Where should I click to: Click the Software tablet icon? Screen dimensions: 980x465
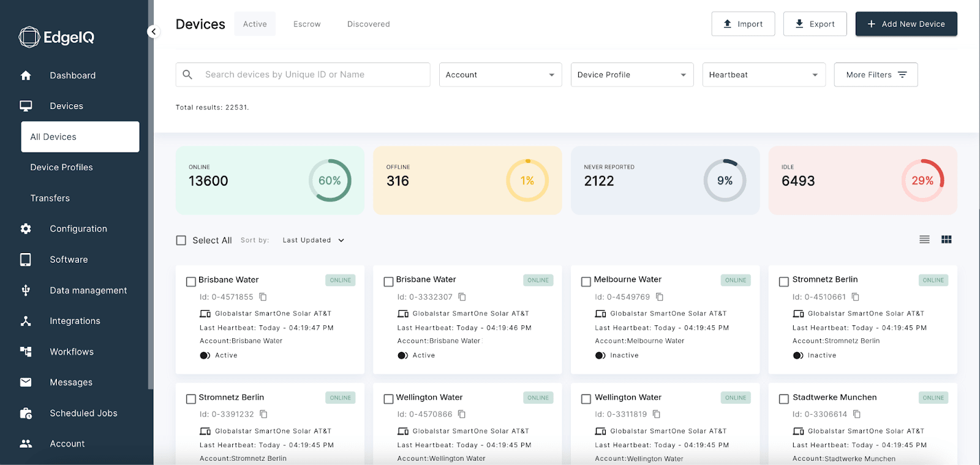(x=26, y=260)
